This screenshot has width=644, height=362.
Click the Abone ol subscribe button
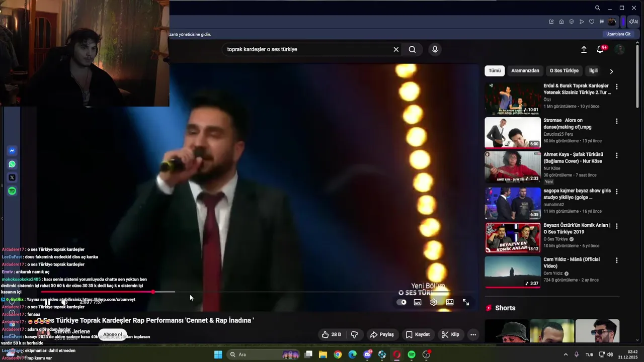tap(112, 334)
